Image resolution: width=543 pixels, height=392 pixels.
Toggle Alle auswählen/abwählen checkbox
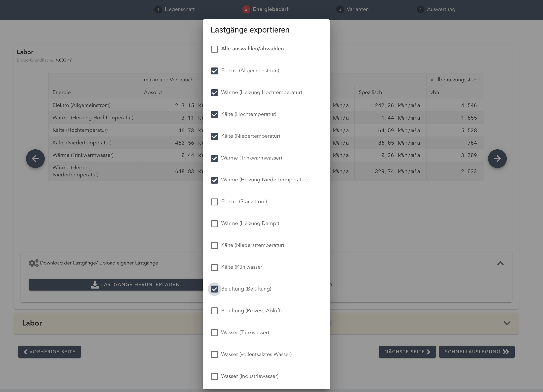pyautogui.click(x=214, y=49)
